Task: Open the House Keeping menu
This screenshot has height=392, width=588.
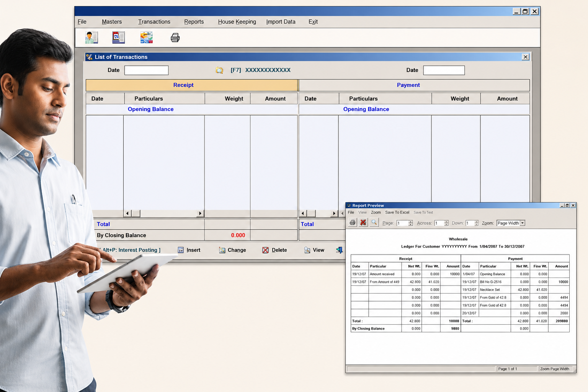Action: [x=237, y=22]
